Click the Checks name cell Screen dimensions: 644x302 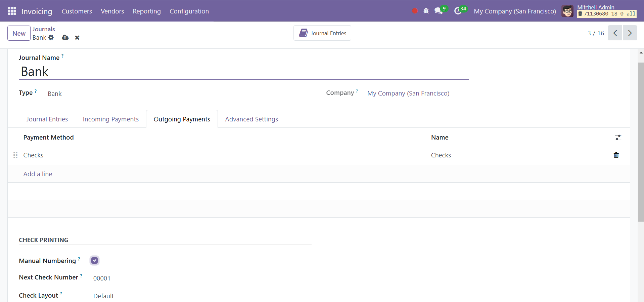click(x=441, y=155)
